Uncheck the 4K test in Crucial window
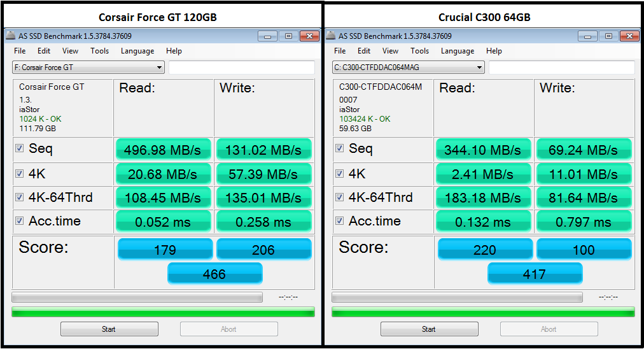This screenshot has width=644, height=349. pos(339,173)
